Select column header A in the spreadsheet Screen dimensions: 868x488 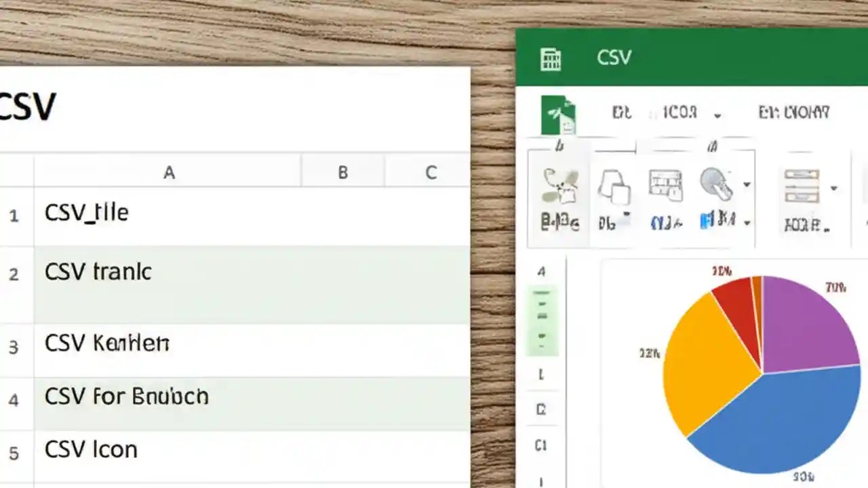click(169, 172)
